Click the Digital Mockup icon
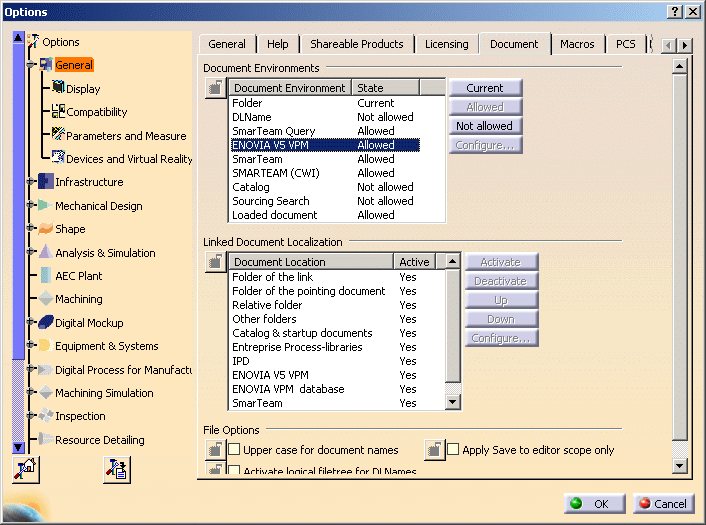Image resolution: width=706 pixels, height=525 pixels. pyautogui.click(x=45, y=322)
